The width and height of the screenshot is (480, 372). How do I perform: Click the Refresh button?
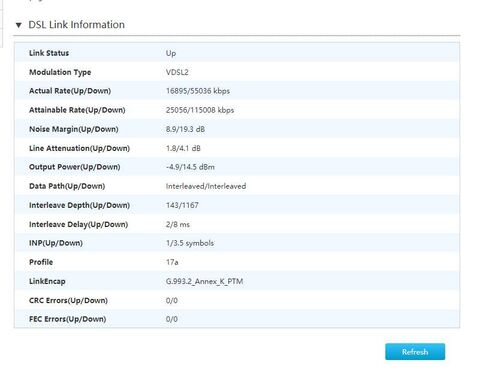[x=415, y=352]
